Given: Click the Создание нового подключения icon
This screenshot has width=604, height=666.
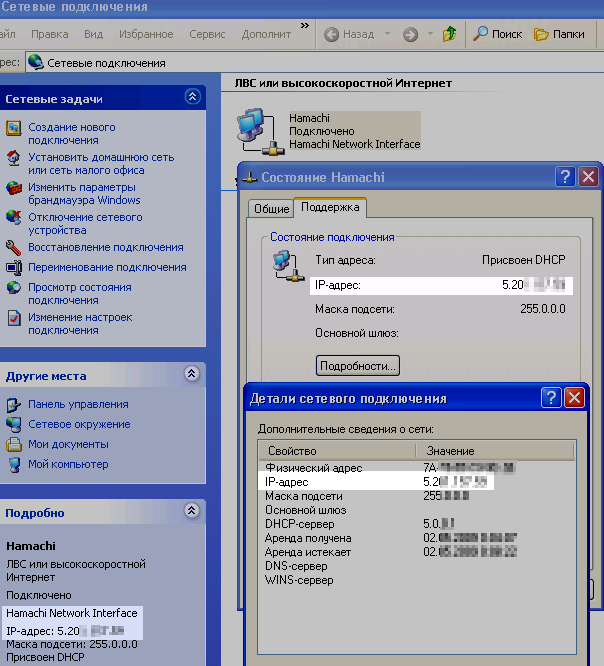Looking at the screenshot, I should tap(14, 127).
